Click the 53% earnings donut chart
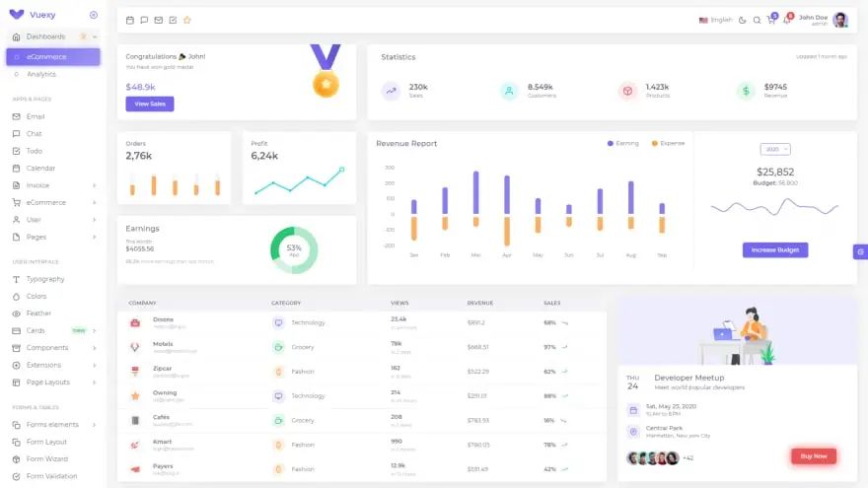 pyautogui.click(x=294, y=250)
